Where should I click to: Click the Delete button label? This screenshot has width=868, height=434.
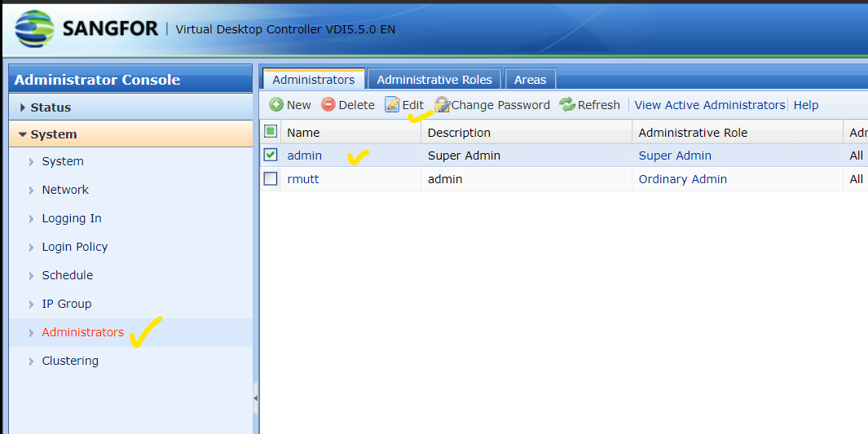[356, 105]
